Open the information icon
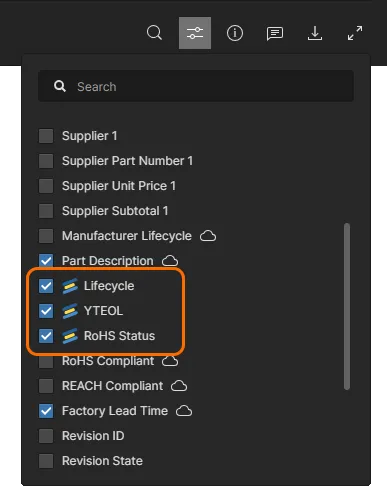This screenshot has width=387, height=486. pyautogui.click(x=235, y=33)
